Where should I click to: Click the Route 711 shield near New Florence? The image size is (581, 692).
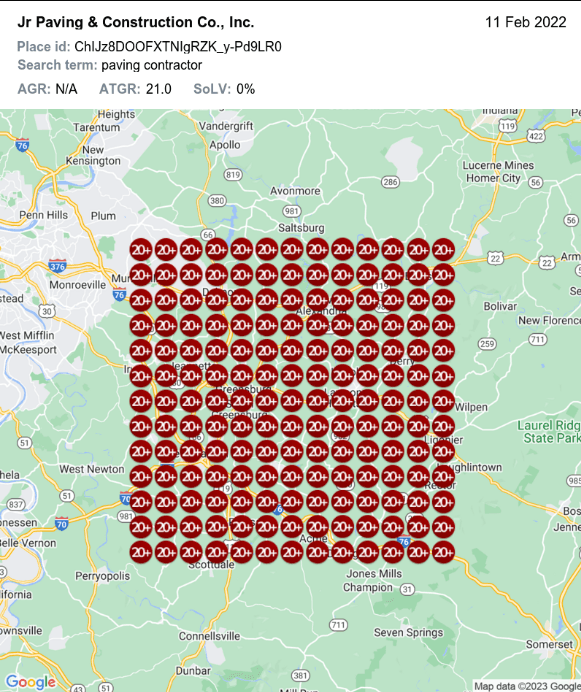(x=538, y=339)
